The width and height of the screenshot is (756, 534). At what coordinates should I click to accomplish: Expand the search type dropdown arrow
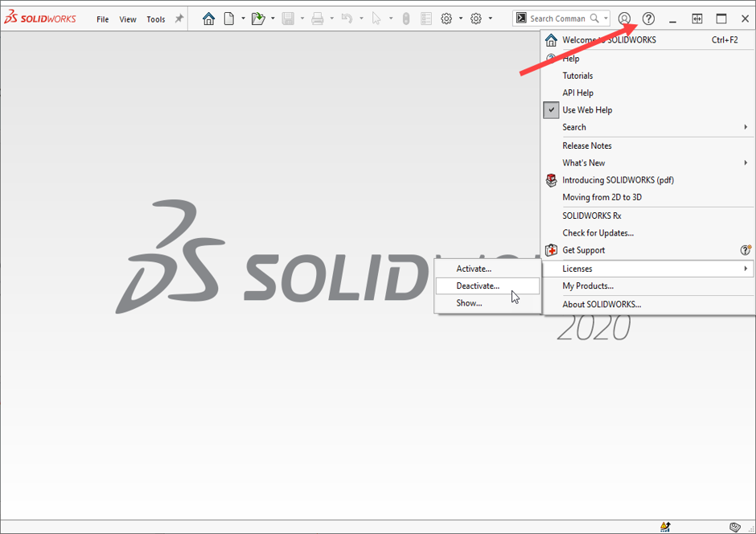click(x=606, y=18)
